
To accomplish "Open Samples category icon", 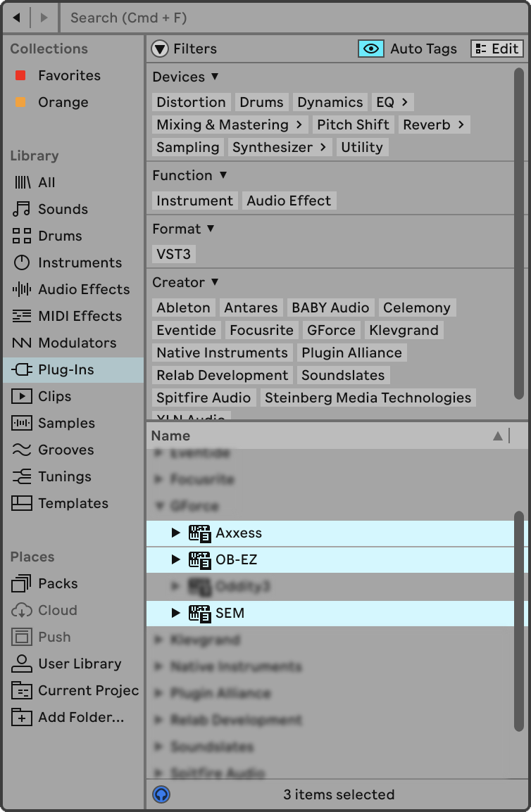I will (x=22, y=423).
